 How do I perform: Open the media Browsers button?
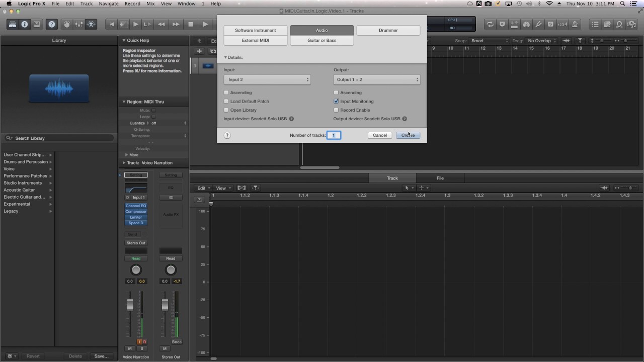click(631, 24)
